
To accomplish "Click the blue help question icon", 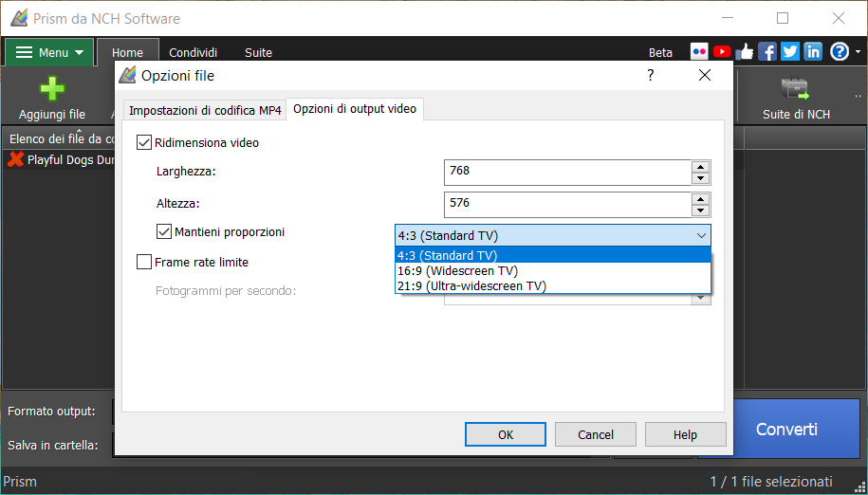I will tap(839, 52).
